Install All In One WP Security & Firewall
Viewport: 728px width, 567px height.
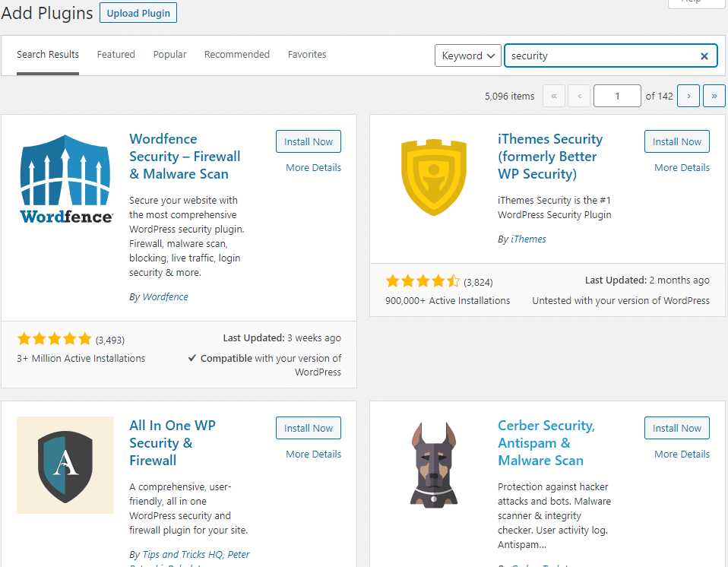pos(309,428)
